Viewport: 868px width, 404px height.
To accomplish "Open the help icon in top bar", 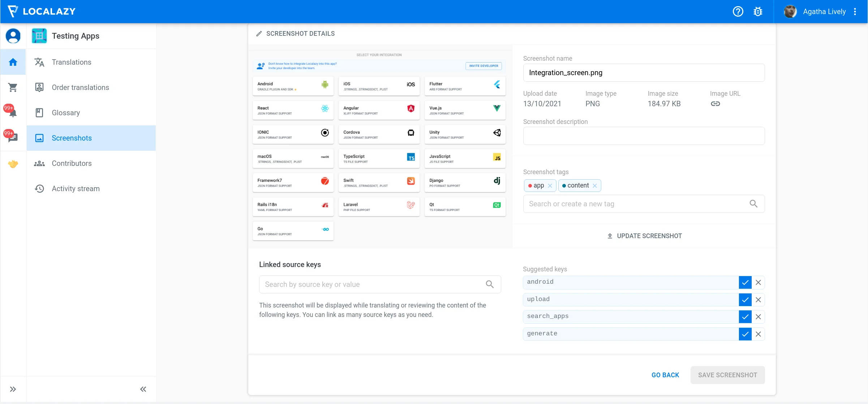I will tap(738, 11).
